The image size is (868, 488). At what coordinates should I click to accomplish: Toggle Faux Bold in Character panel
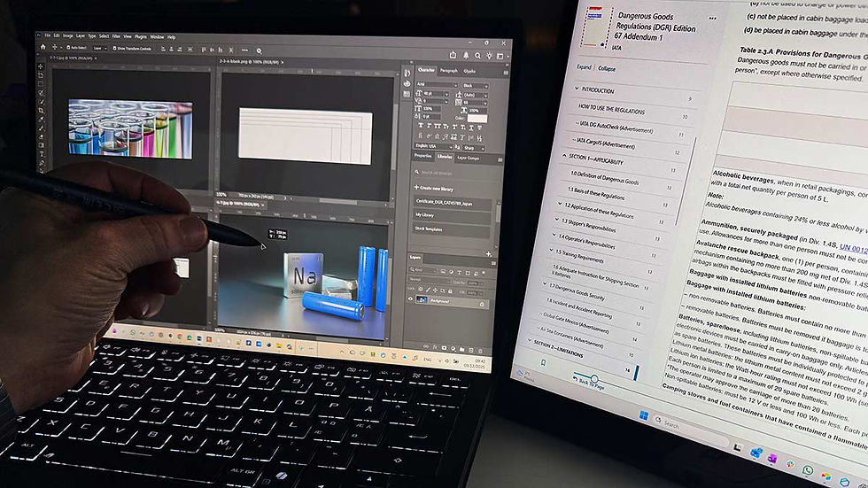tap(421, 126)
